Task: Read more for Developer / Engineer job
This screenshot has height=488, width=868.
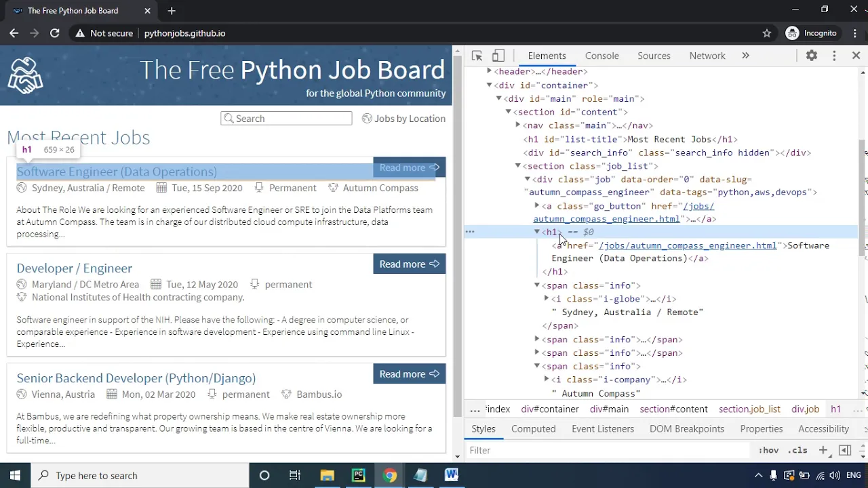Action: coord(409,264)
